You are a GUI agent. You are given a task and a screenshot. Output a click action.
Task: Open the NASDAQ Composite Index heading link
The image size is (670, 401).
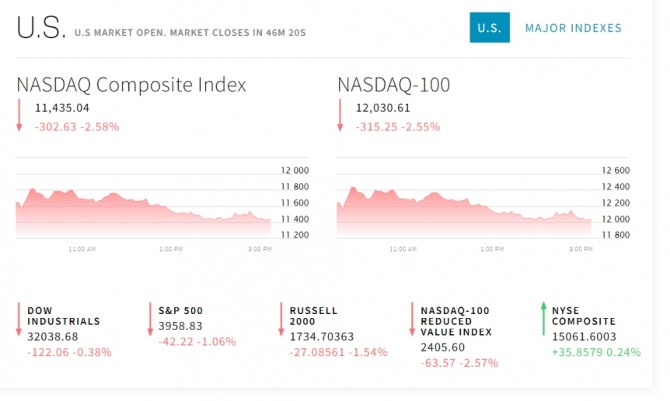pos(131,85)
